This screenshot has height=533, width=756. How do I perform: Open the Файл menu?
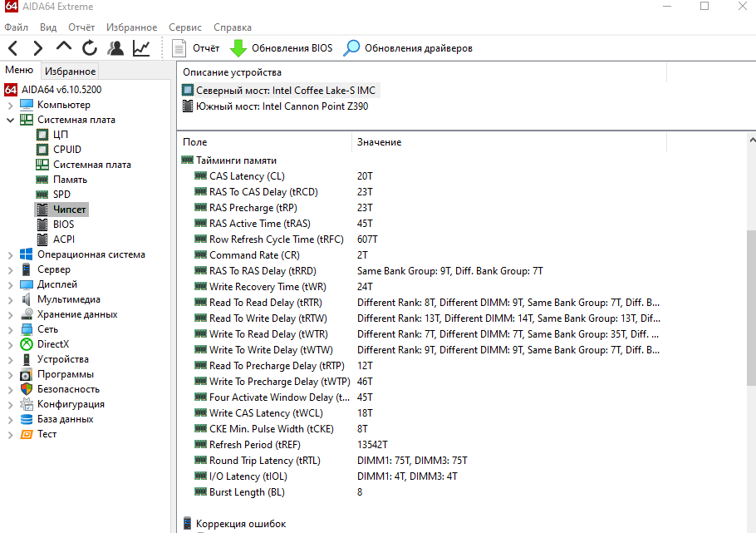coord(16,27)
